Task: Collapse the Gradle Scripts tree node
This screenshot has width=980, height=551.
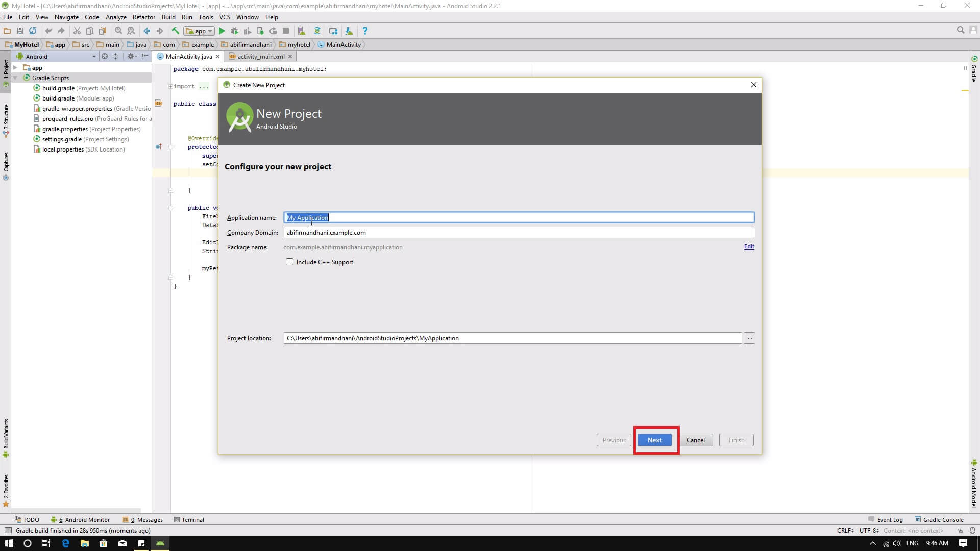Action: 16,78
